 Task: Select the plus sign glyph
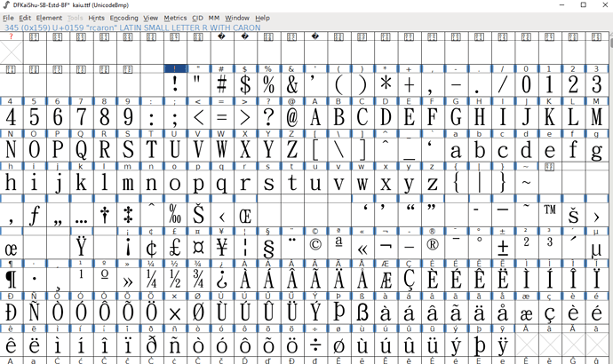pyautogui.click(x=410, y=84)
